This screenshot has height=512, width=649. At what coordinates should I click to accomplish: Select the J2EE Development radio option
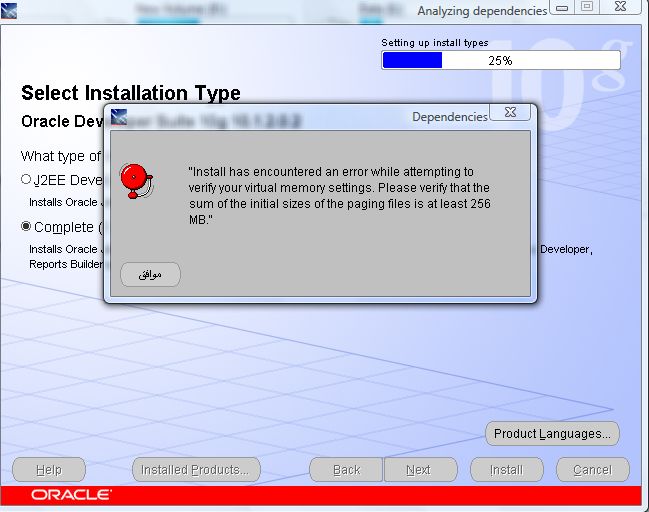(x=26, y=180)
